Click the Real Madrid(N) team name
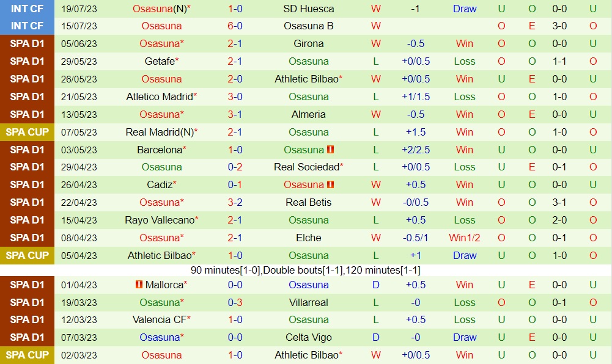The height and width of the screenshot is (364, 612). (160, 132)
